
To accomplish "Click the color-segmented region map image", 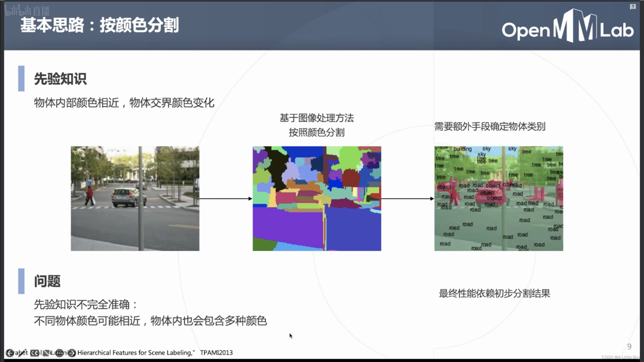I will [x=317, y=198].
